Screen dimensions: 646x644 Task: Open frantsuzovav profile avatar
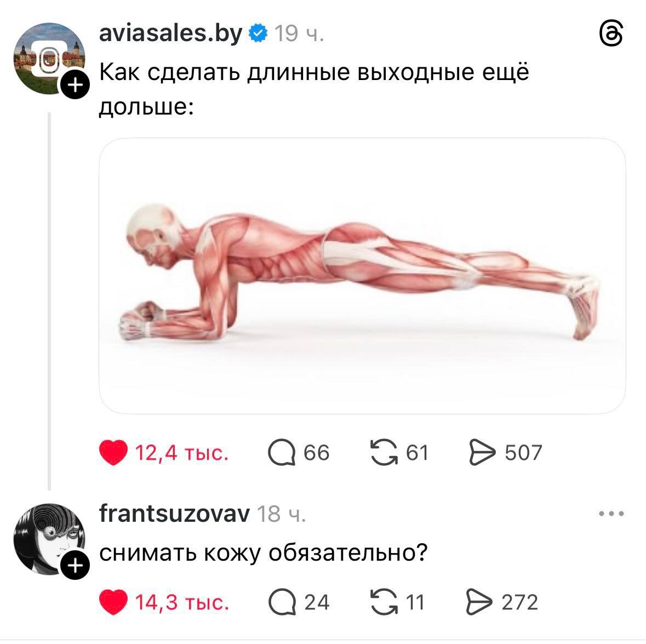tap(49, 539)
